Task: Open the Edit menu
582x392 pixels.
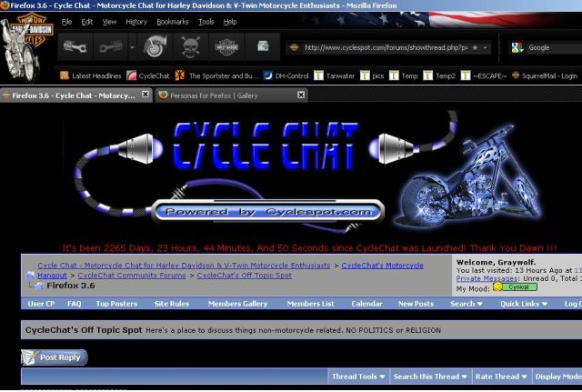Action: [87, 22]
